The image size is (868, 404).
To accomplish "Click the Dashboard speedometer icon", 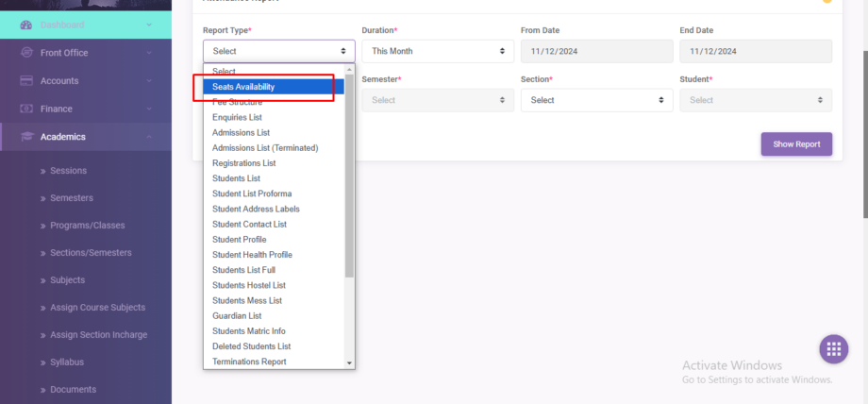I will click(x=26, y=25).
